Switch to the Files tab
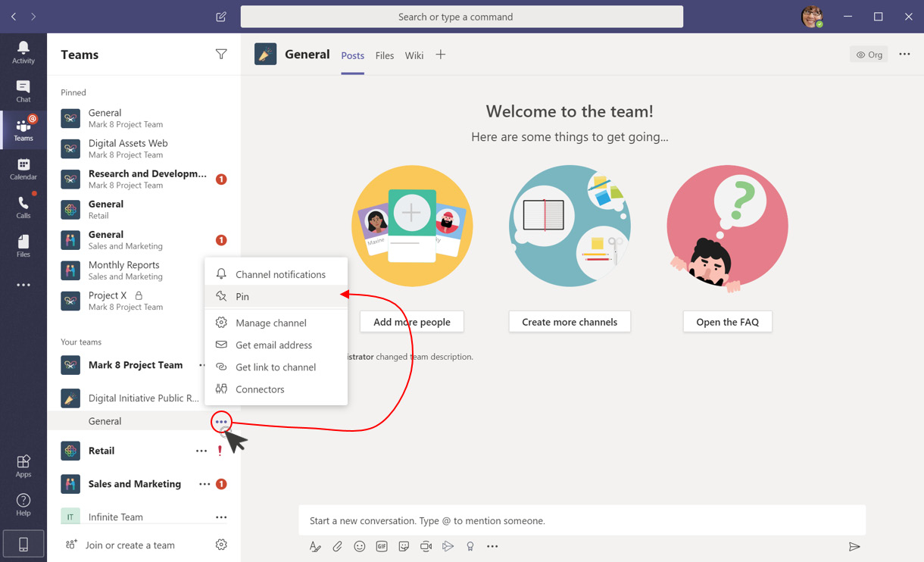924x562 pixels. click(385, 55)
